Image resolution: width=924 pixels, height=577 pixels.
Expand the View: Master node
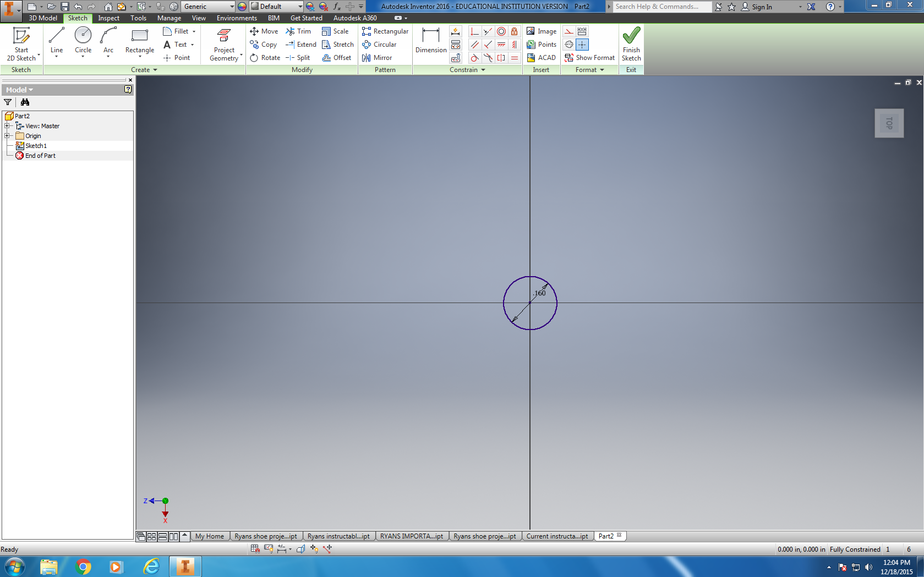[x=7, y=126]
